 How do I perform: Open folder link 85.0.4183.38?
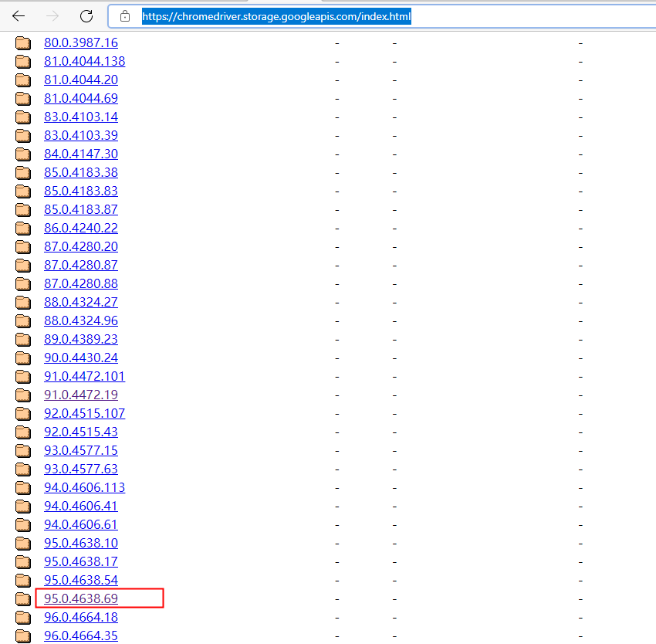[81, 172]
